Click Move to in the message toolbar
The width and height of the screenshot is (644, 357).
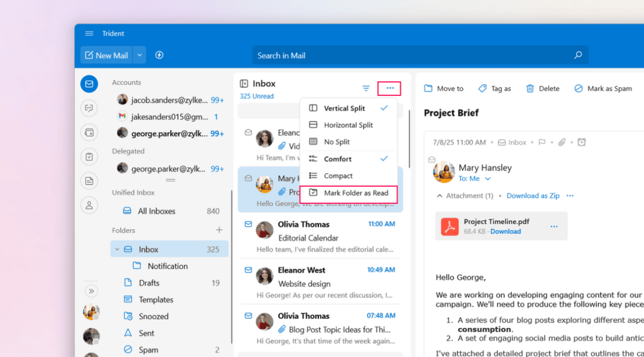[x=444, y=88]
